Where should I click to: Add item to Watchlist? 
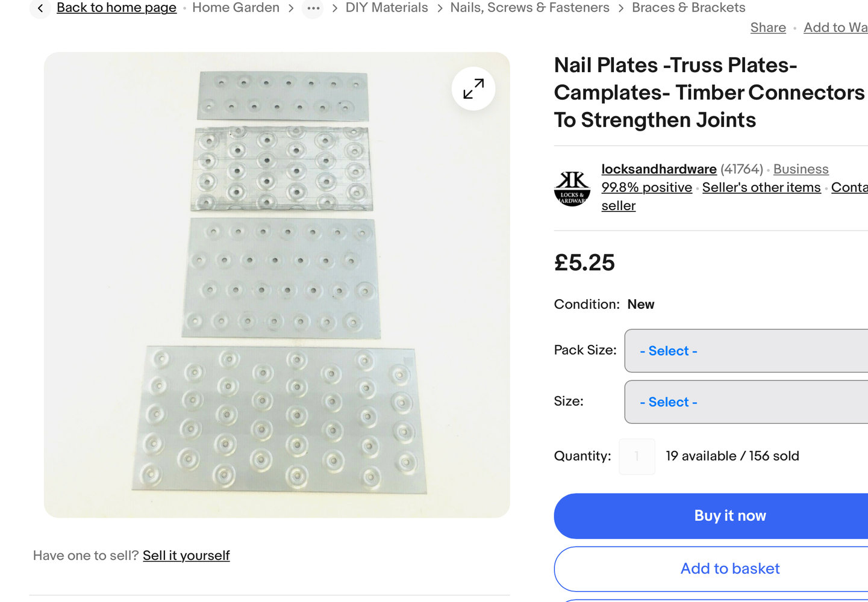(x=835, y=28)
